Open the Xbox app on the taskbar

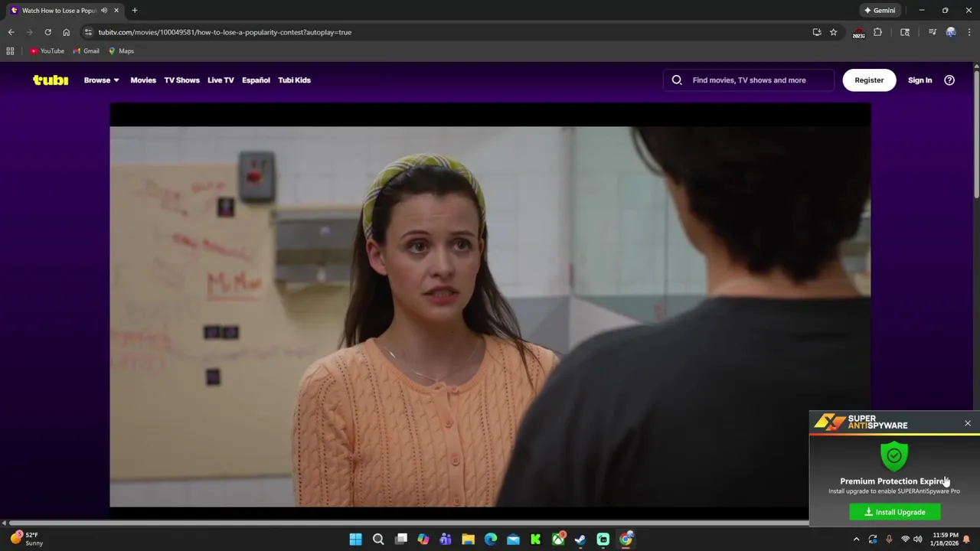click(558, 540)
